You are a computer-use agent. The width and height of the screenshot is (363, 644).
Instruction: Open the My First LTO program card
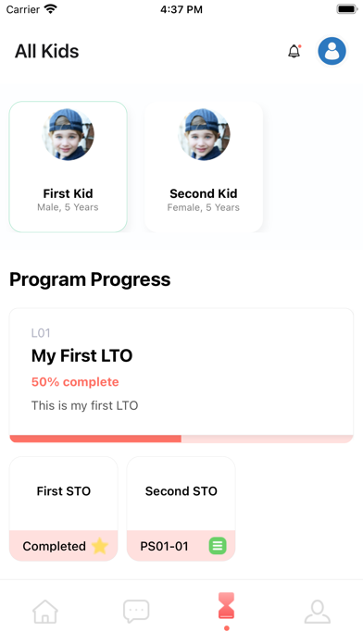point(181,376)
